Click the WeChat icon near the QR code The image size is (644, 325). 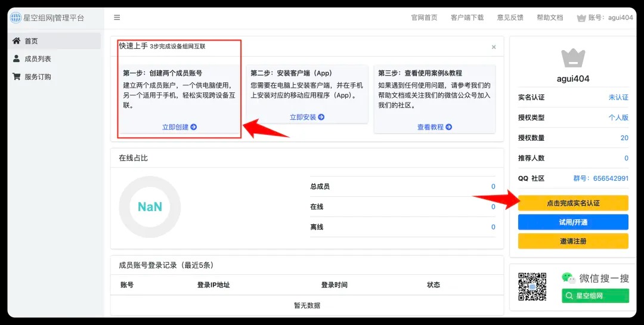[x=568, y=278]
